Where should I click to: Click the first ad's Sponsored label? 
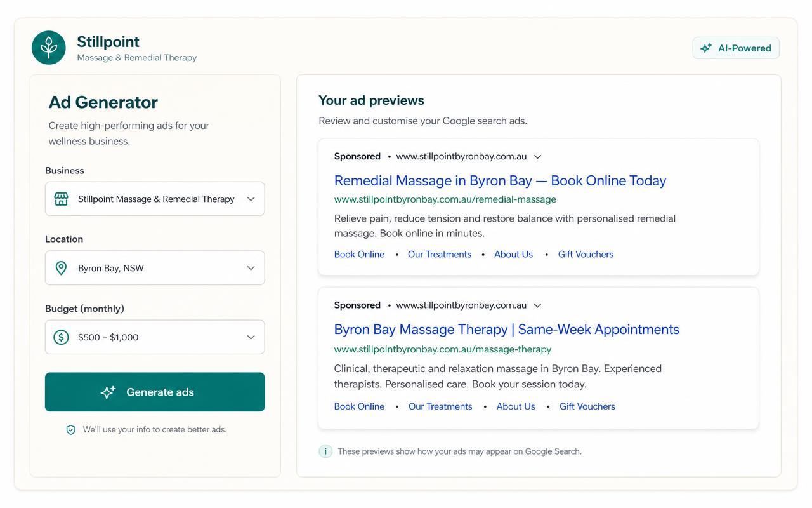pyautogui.click(x=357, y=156)
